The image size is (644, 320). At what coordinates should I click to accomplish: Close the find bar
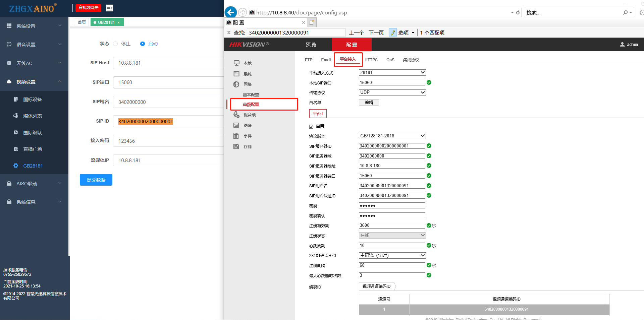click(229, 33)
